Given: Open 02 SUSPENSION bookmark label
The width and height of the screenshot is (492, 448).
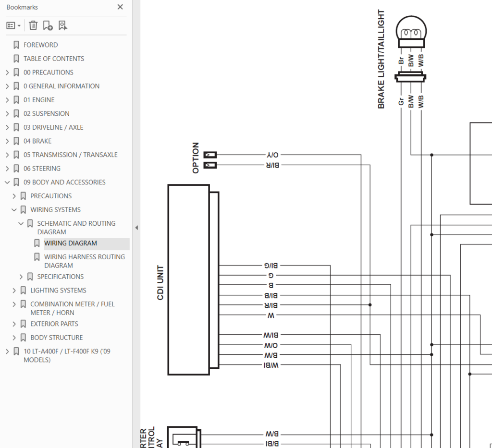Looking at the screenshot, I should [47, 113].
